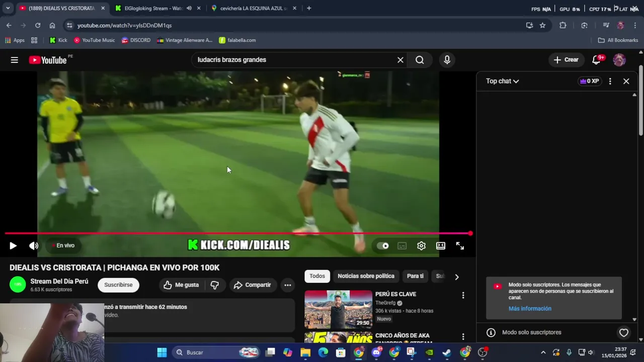
Task: Open more actions menu below the video
Action: [x=288, y=285]
